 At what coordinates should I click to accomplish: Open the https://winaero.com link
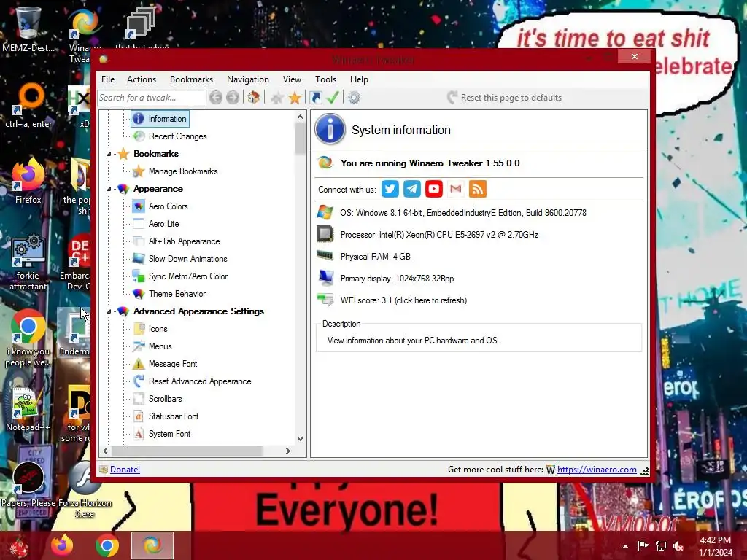(597, 470)
